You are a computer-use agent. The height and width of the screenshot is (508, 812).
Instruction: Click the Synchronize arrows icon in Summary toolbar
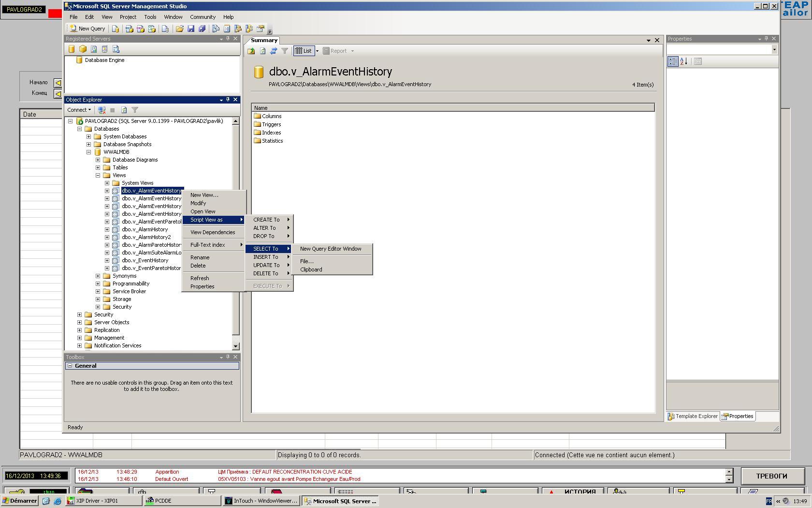pos(274,51)
